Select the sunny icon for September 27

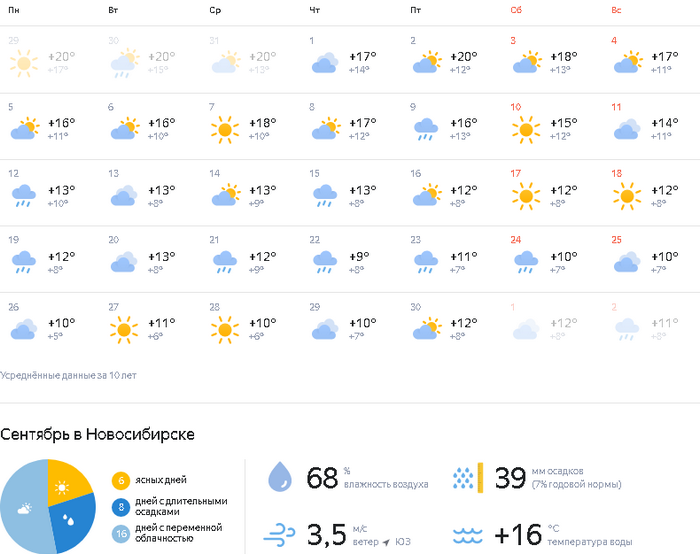pyautogui.click(x=124, y=329)
